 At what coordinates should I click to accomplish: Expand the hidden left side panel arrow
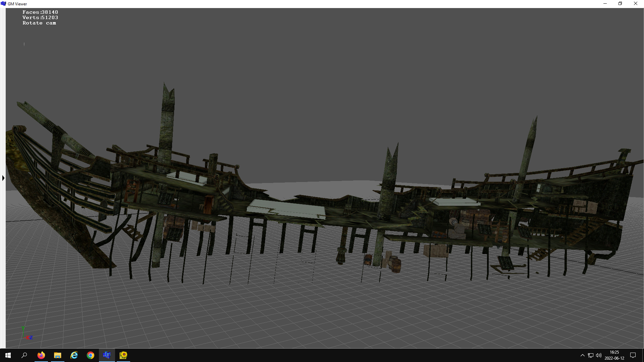click(3, 178)
